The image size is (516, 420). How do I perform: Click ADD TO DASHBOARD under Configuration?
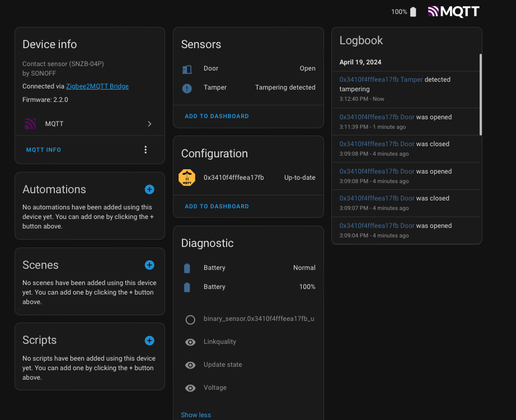217,206
